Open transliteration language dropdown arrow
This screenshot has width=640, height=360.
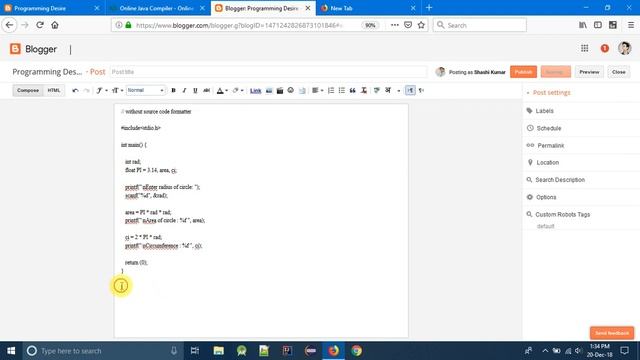click(398, 91)
